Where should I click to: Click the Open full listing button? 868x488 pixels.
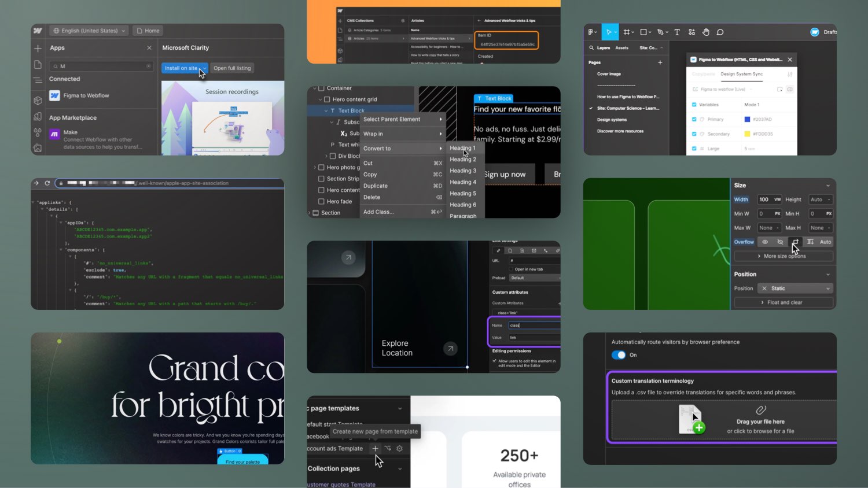[232, 68]
